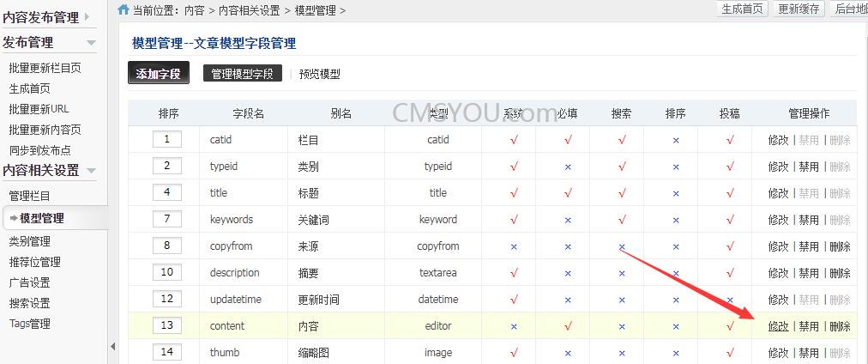Click 禁用 for the description field

pyautogui.click(x=809, y=273)
